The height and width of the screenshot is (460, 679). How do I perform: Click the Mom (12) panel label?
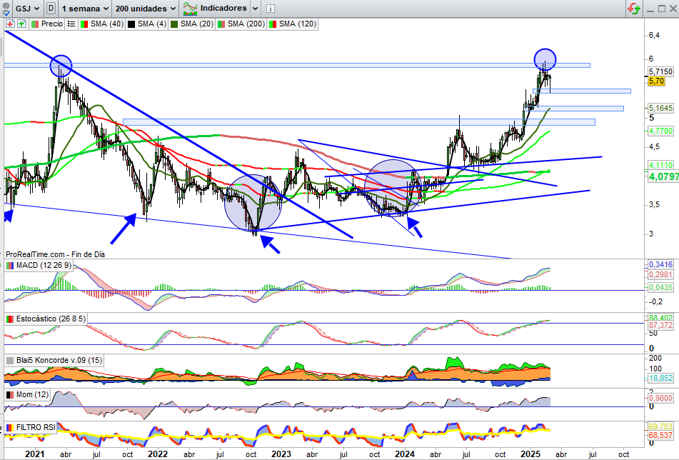(x=32, y=395)
